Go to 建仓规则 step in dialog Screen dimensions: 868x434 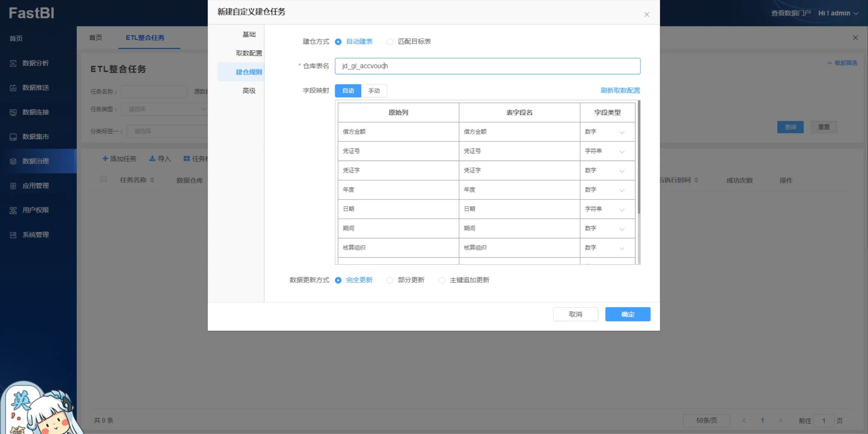(241, 72)
